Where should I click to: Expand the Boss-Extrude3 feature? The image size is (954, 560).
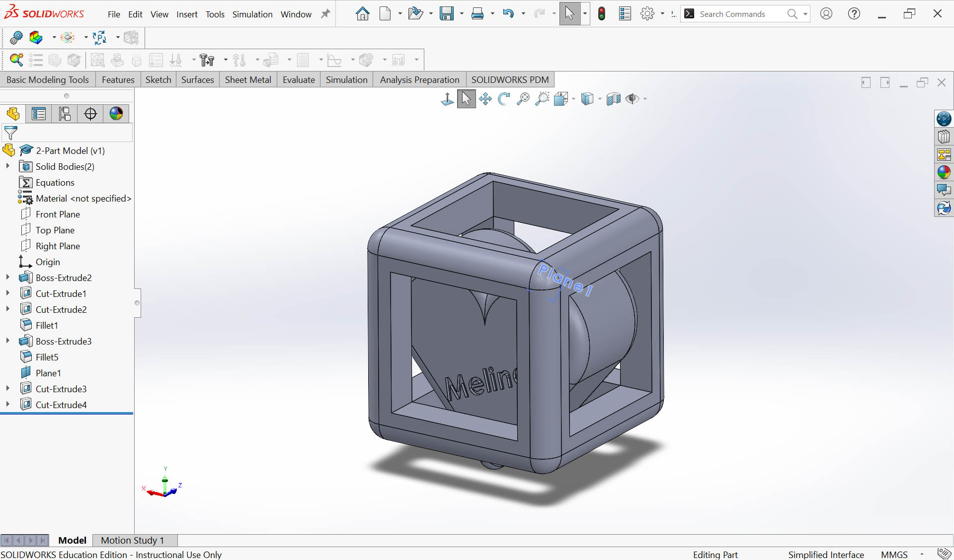[x=8, y=341]
